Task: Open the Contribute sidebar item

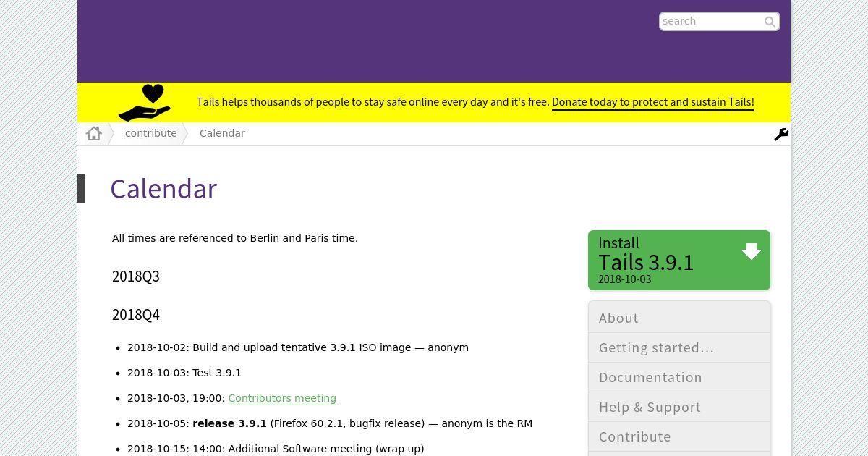Action: tap(679, 436)
